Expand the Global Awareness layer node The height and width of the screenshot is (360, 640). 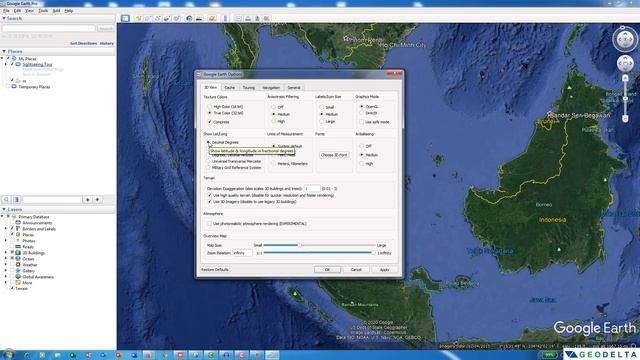[x=6, y=277]
